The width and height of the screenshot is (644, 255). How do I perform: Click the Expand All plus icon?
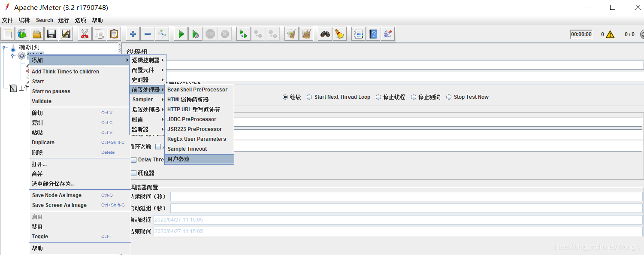pos(133,33)
